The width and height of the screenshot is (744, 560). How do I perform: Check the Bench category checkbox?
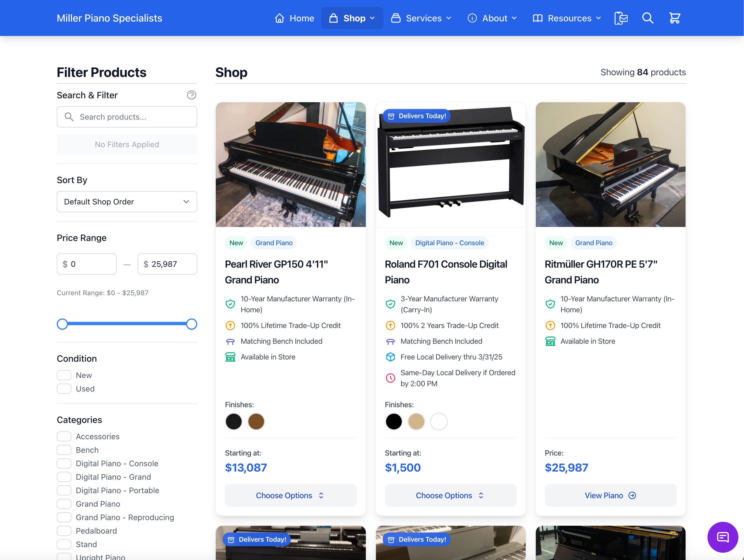pyautogui.click(x=64, y=450)
